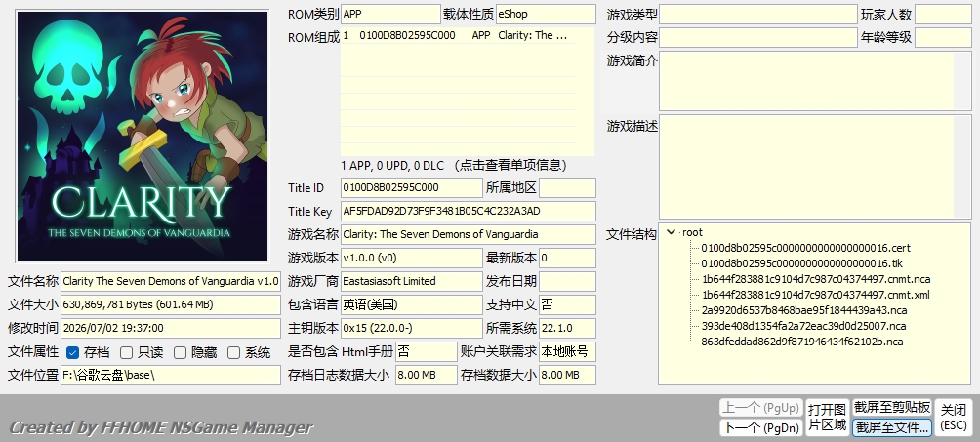Click the Clarity game cover image
The width and height of the screenshot is (980, 442).
click(143, 137)
